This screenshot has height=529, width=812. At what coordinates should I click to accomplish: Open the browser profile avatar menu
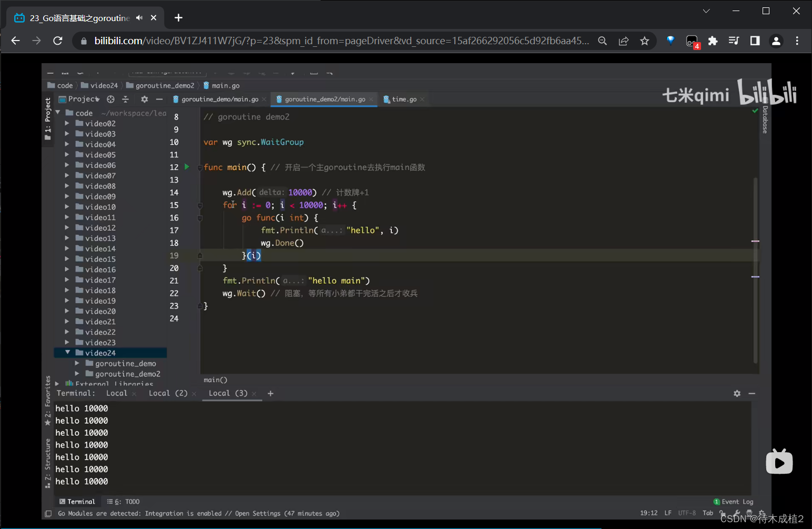(776, 41)
